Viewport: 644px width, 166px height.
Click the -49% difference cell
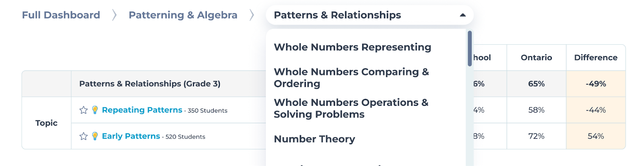click(596, 84)
